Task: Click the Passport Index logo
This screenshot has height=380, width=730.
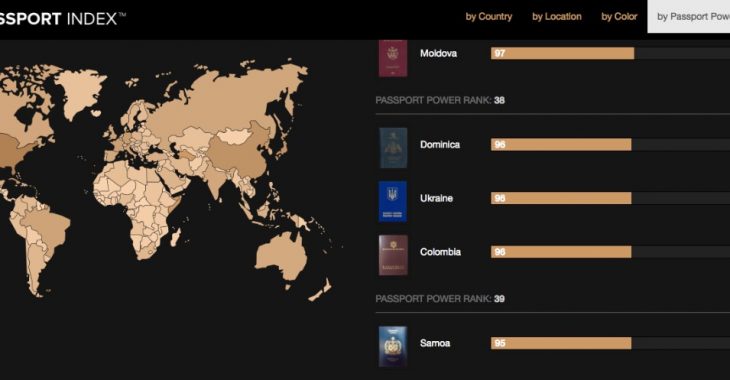Action: [63, 19]
